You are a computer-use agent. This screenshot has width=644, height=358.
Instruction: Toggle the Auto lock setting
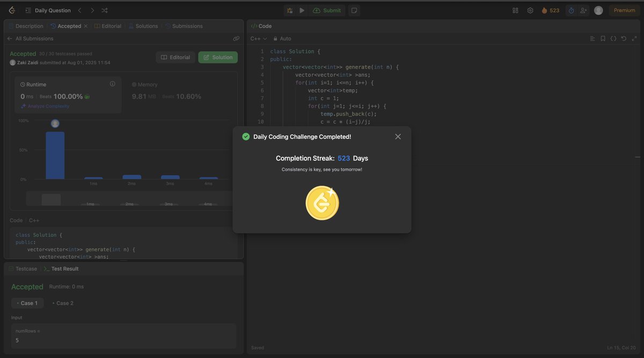(282, 39)
